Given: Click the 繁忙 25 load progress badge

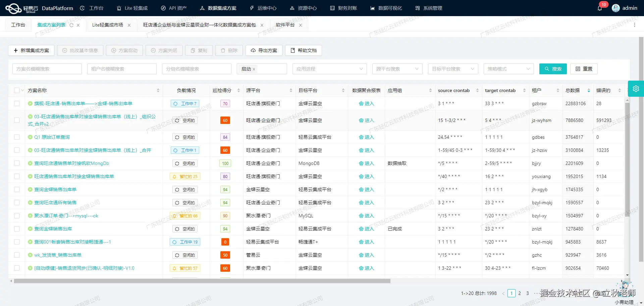Looking at the screenshot, I should [185, 176].
